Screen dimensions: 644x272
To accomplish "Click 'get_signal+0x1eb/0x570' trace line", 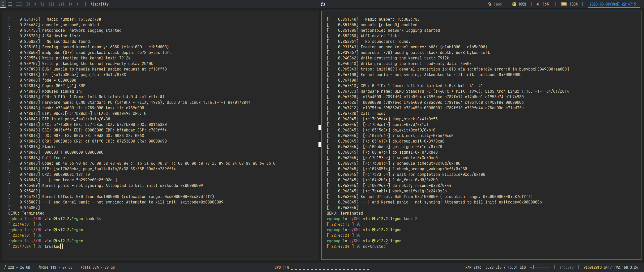I will (x=384, y=147).
